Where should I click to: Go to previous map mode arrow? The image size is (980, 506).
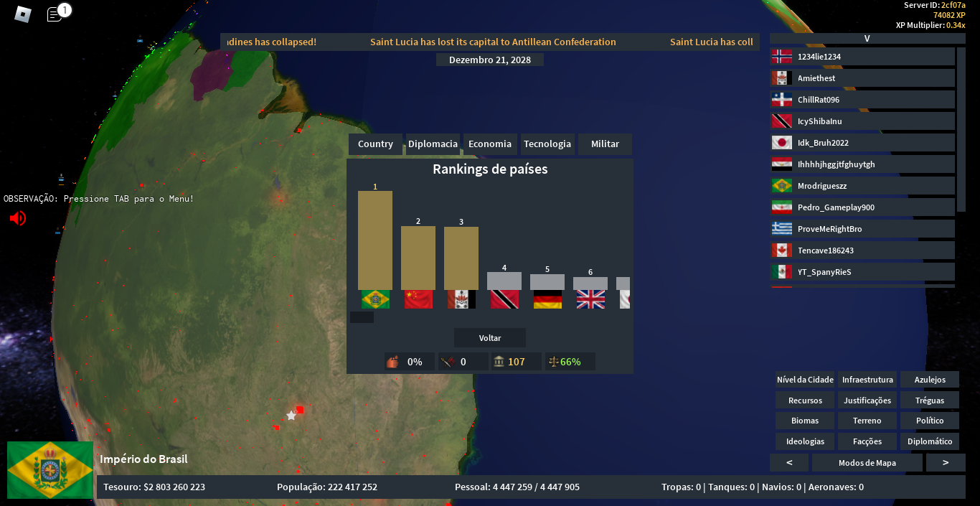point(789,463)
